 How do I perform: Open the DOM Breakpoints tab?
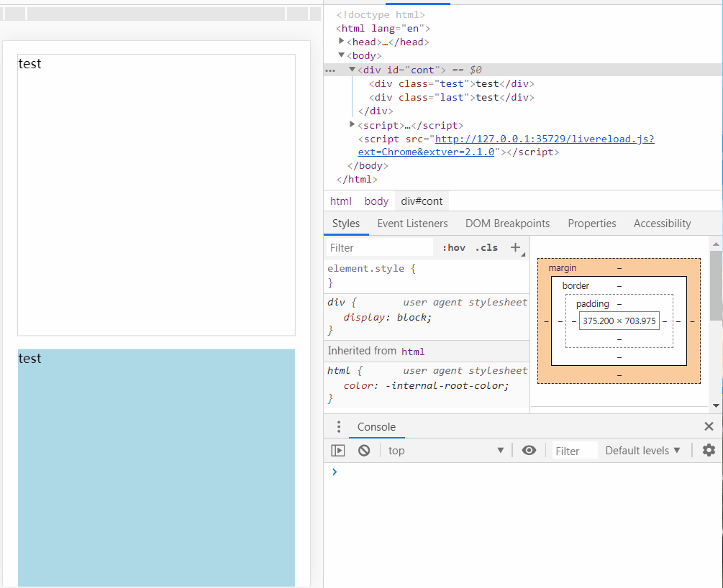(507, 224)
